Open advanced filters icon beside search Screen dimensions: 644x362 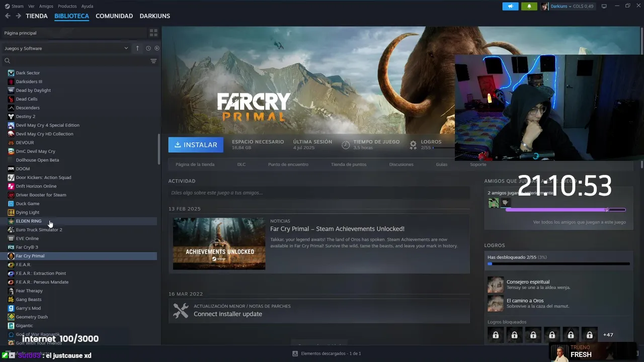153,61
